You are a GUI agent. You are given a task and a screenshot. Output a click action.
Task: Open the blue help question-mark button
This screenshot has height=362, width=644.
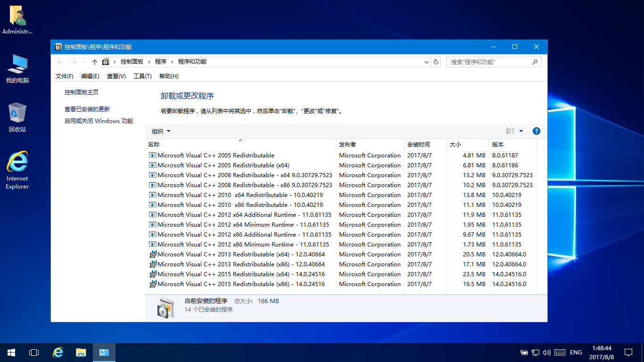pyautogui.click(x=536, y=131)
